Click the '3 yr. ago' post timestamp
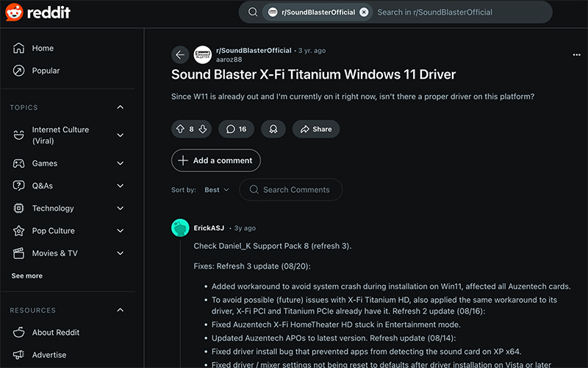The width and height of the screenshot is (588, 368). tap(312, 51)
